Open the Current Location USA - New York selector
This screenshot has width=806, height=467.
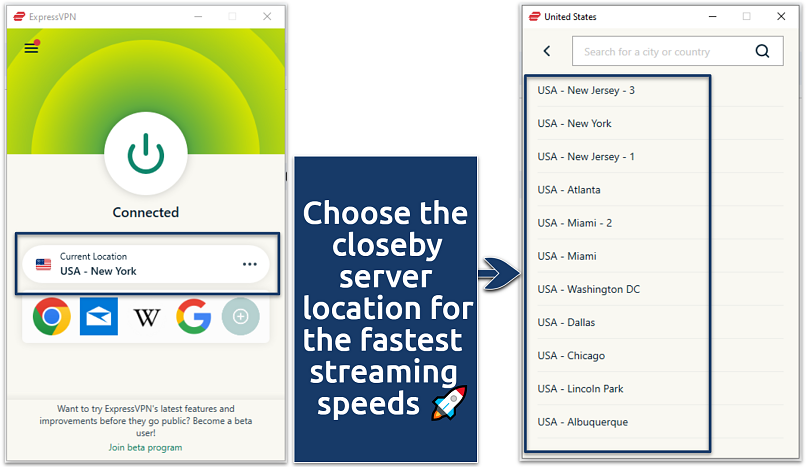tap(146, 264)
